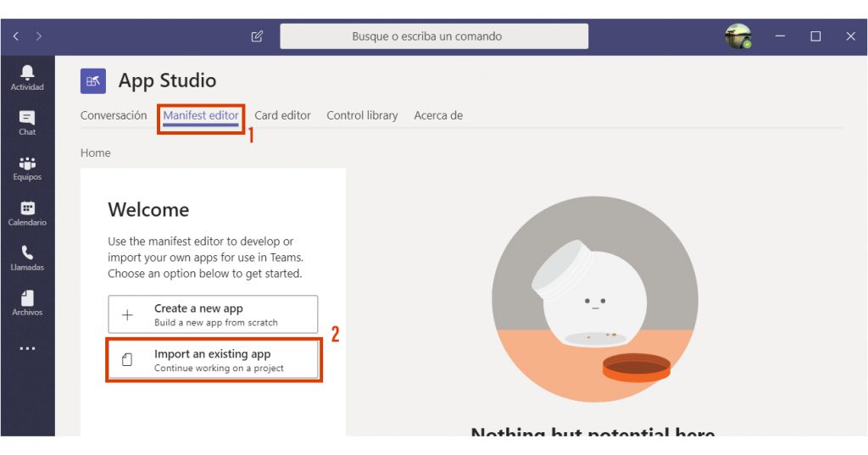Click the plus icon for Create a new app

point(127,315)
